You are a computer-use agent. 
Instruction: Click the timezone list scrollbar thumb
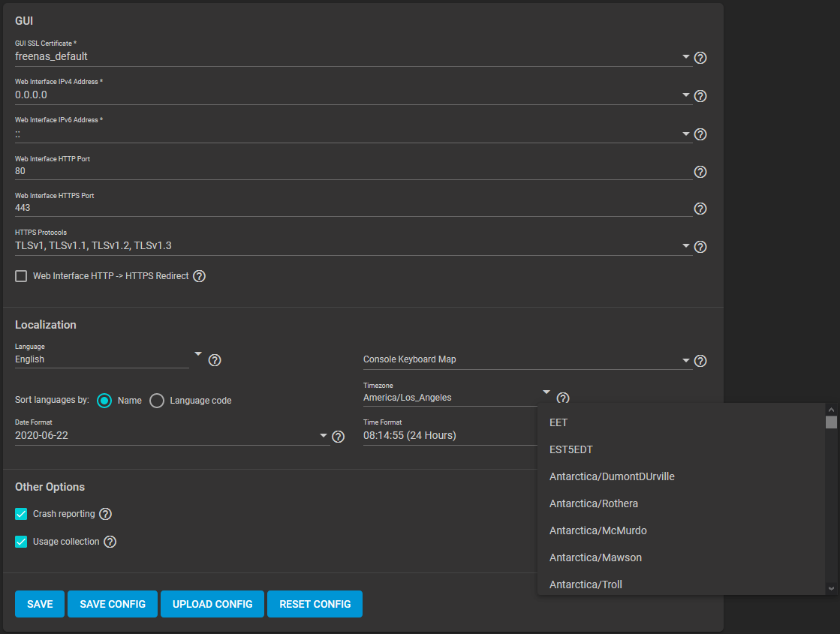831,422
